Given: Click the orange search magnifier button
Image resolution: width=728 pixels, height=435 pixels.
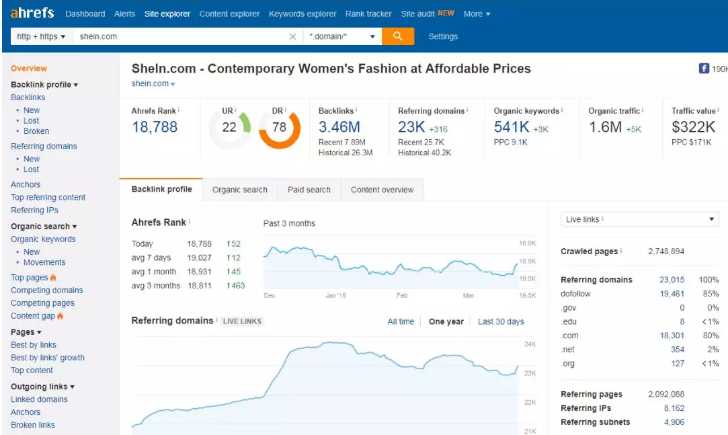Looking at the screenshot, I should (x=398, y=36).
